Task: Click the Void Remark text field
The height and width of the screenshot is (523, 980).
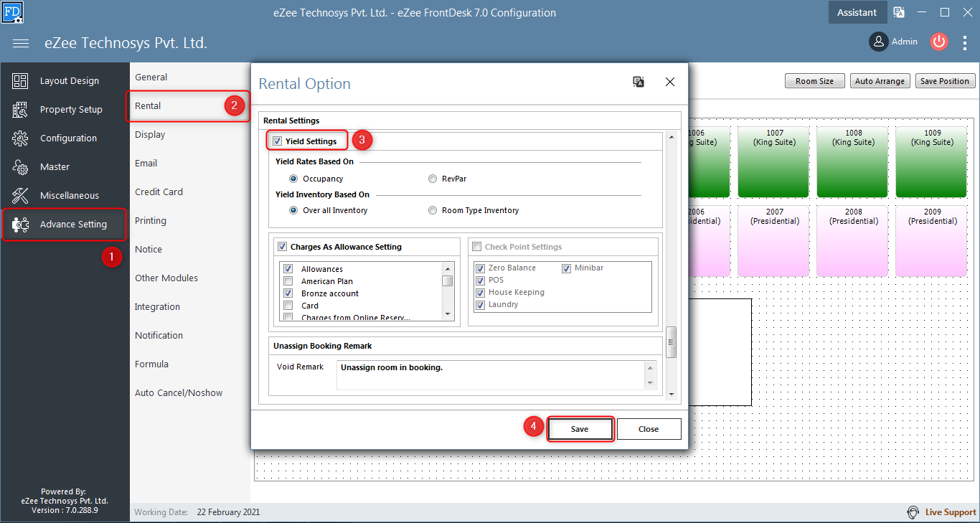Action: pos(491,374)
